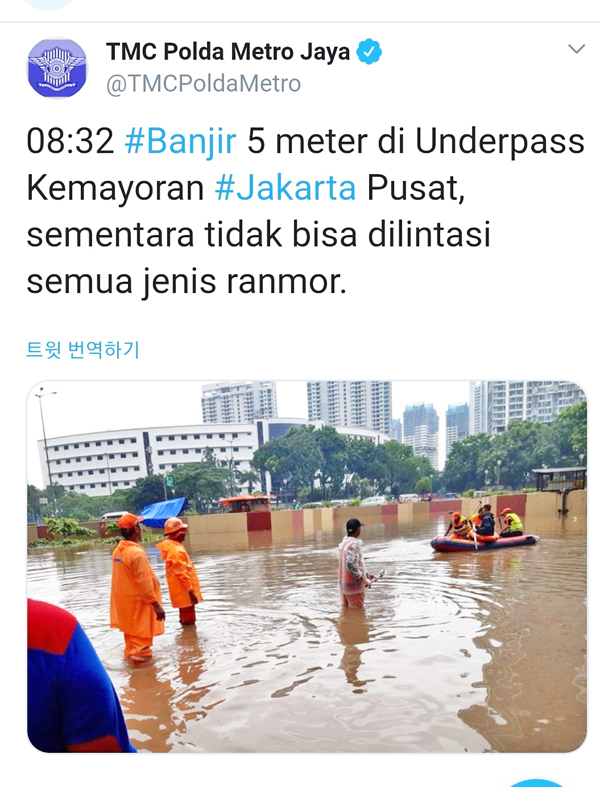Select the tweet text about Underpass Kemayoran

(x=305, y=211)
